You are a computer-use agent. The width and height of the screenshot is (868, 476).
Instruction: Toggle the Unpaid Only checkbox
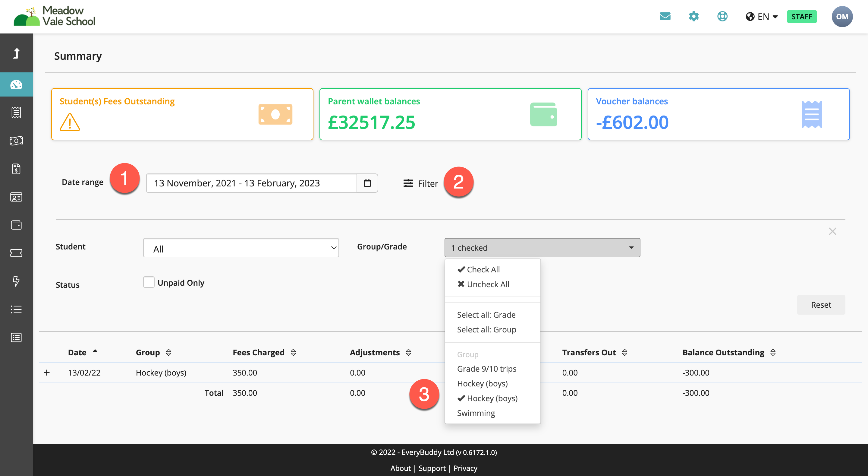coord(149,282)
